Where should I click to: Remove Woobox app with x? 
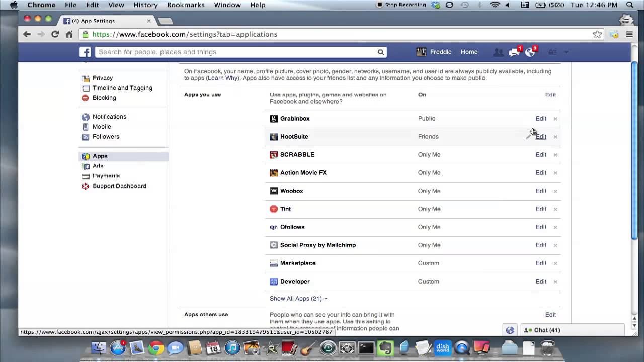555,191
